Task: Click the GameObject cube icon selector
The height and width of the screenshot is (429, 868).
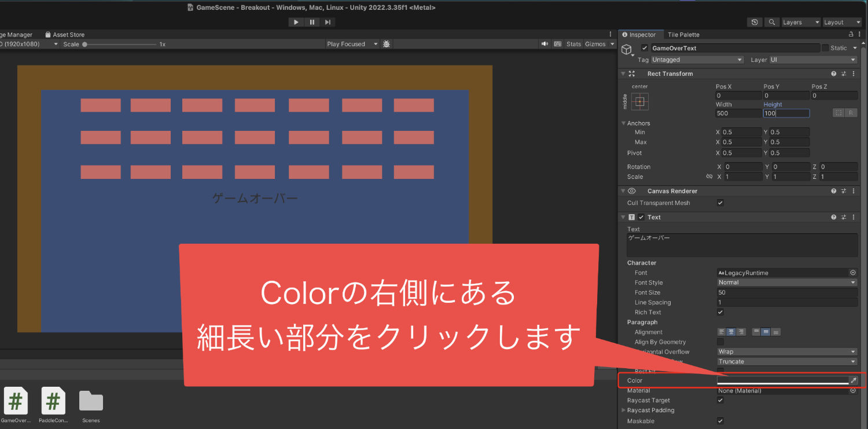Action: coord(627,50)
